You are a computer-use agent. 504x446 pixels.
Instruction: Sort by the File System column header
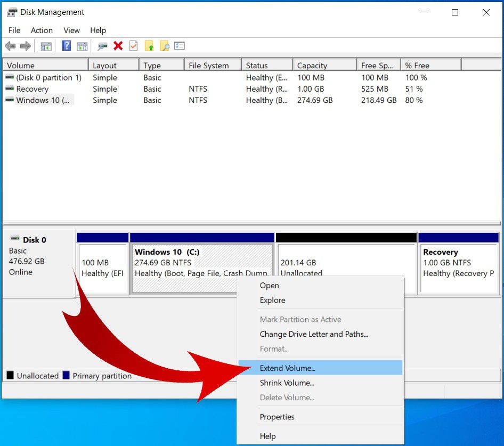(x=208, y=66)
